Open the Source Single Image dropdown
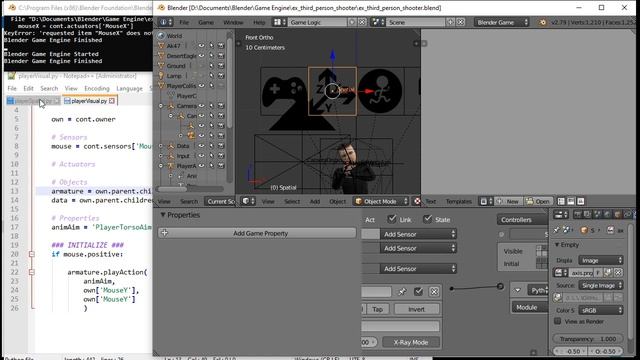This screenshot has height=360, width=640. pos(601,285)
